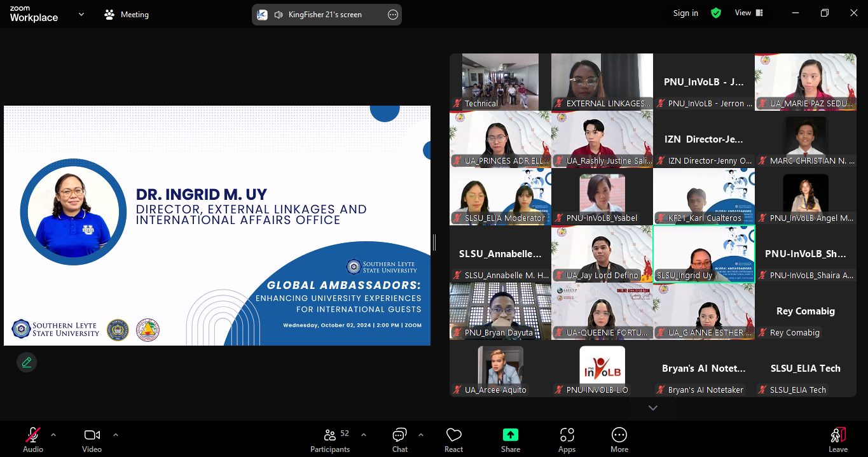
Task: Select the UA_MARIE PAZ SEDU tile
Action: tap(806, 82)
